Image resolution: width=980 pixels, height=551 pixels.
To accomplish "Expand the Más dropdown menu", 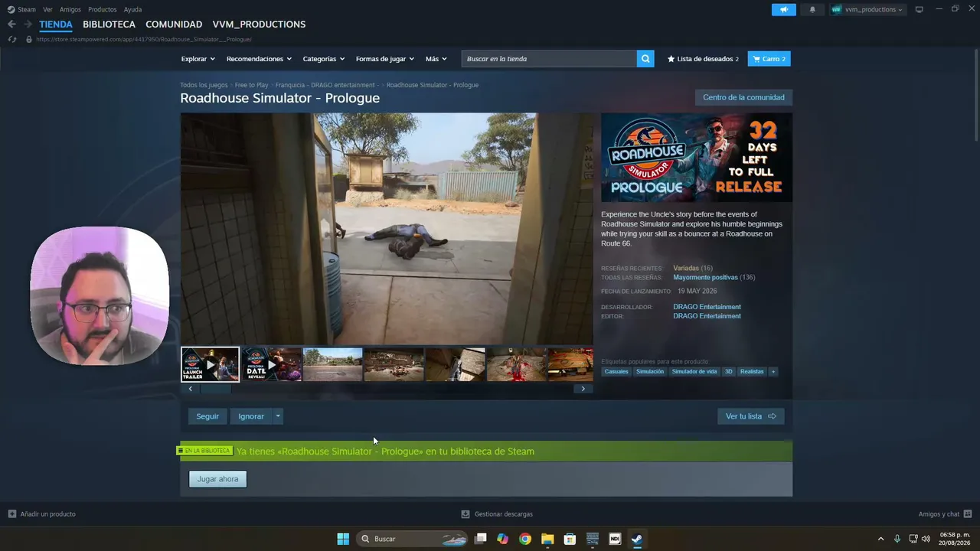I will [x=436, y=59].
